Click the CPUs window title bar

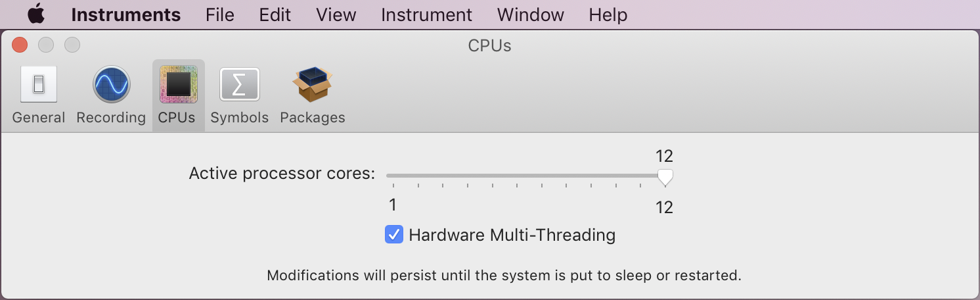pos(490,45)
